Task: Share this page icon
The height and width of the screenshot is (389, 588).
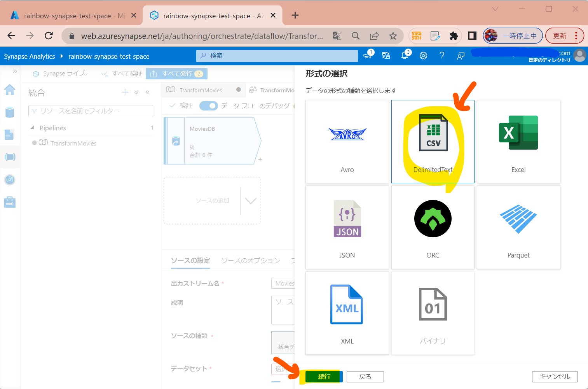Action: click(374, 36)
